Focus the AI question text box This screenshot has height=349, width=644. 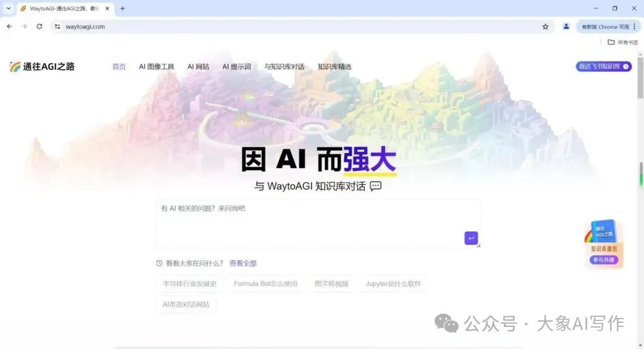point(318,224)
